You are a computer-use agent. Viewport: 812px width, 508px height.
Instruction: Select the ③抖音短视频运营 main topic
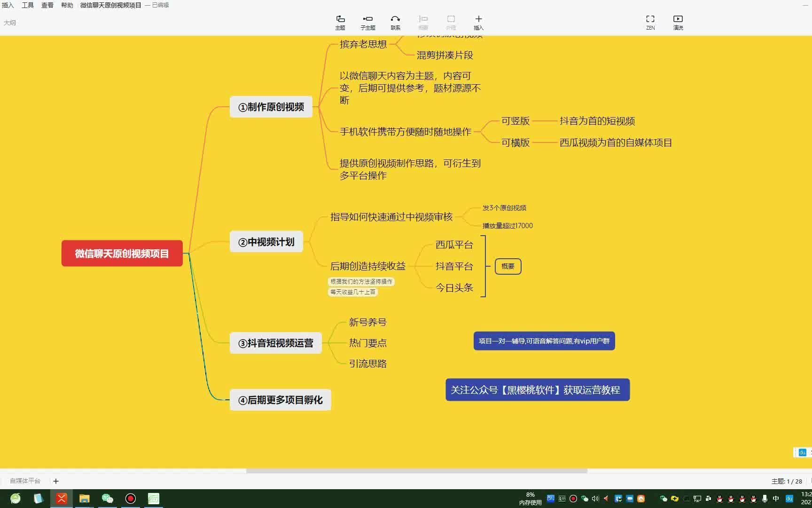pyautogui.click(x=276, y=343)
